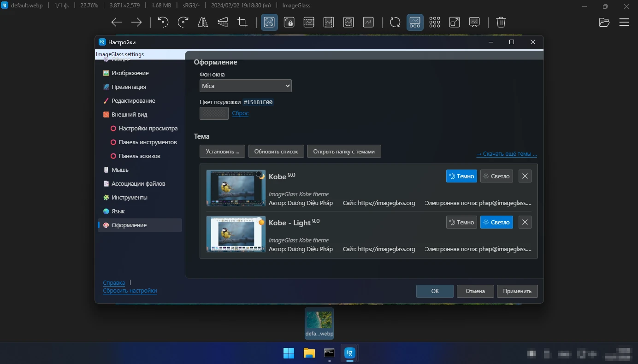This screenshot has width=638, height=364.
Task: Go to Панель эскизов subsection
Action: (144, 156)
